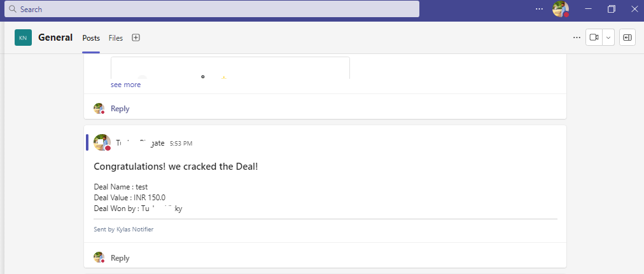Image resolution: width=644 pixels, height=274 pixels.
Task: Click the Congratulations! we cracked the Deal! heading
Action: pyautogui.click(x=176, y=167)
